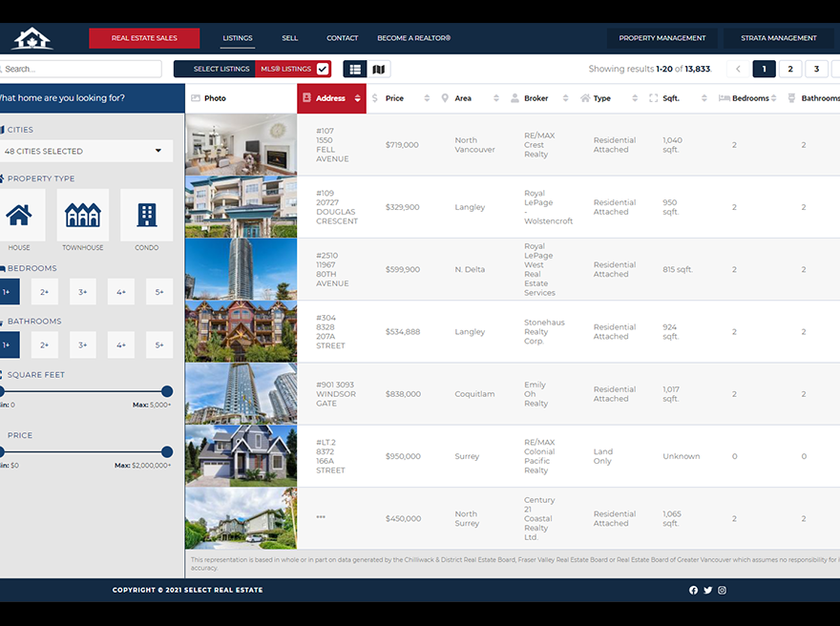
Task: Switch to grid list view
Action: tap(354, 69)
